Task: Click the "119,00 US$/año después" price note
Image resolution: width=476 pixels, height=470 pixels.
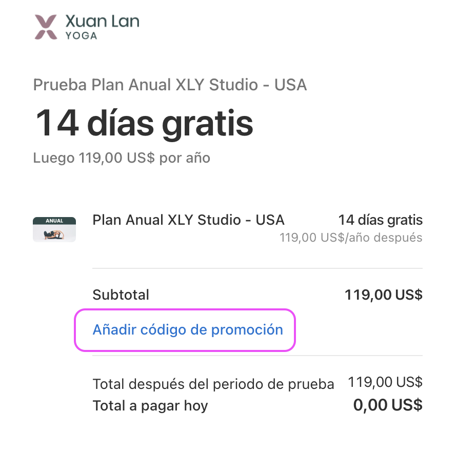Action: click(x=351, y=238)
